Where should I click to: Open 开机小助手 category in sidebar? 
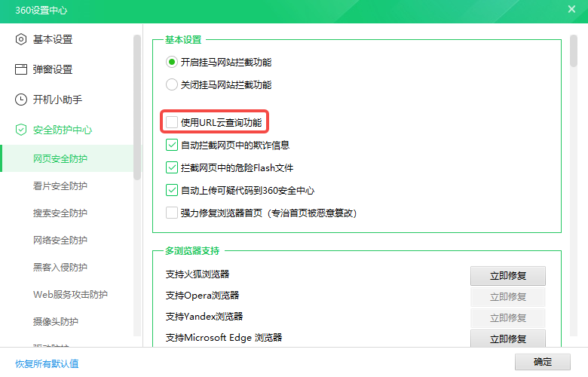pos(57,100)
